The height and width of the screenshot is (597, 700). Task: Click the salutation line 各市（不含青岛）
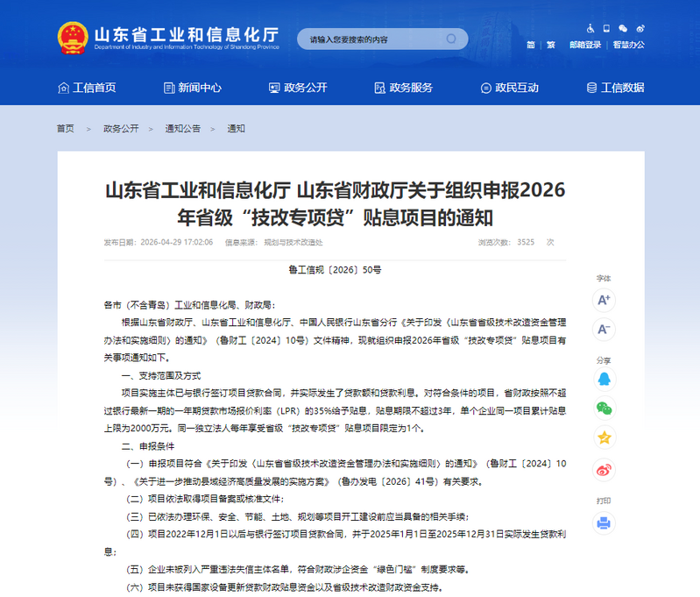tap(190, 305)
